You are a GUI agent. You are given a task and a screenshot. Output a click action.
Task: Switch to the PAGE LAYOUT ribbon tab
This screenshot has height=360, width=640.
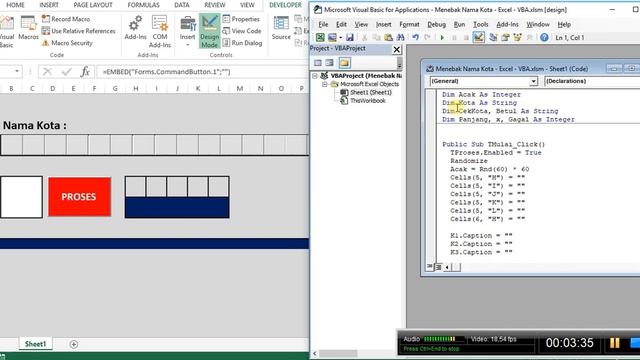(93, 5)
